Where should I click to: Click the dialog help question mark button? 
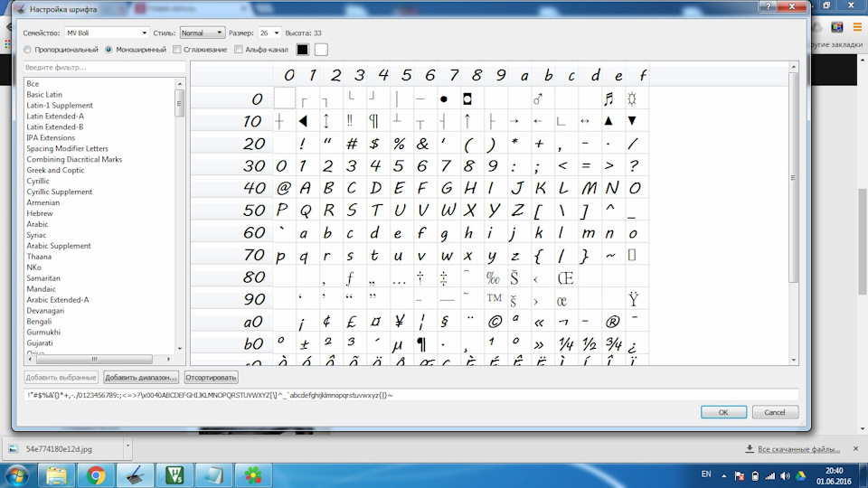(768, 6)
